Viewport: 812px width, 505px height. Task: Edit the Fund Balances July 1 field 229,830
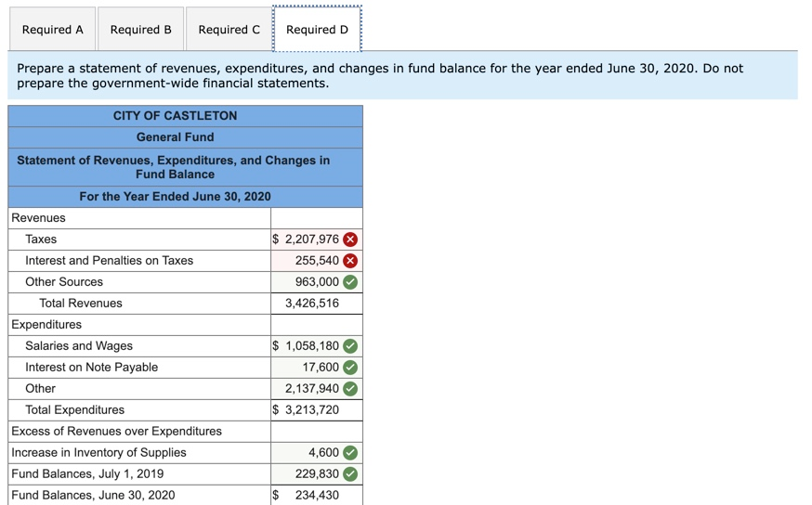317,474
